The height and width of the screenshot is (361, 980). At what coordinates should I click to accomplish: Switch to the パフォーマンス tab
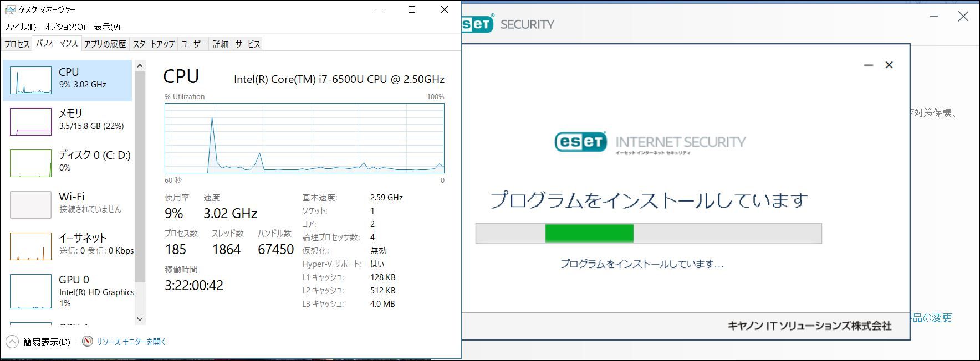pos(57,43)
